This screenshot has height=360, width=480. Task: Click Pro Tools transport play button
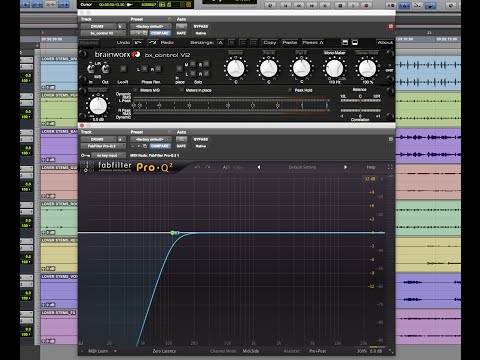click(353, 5)
